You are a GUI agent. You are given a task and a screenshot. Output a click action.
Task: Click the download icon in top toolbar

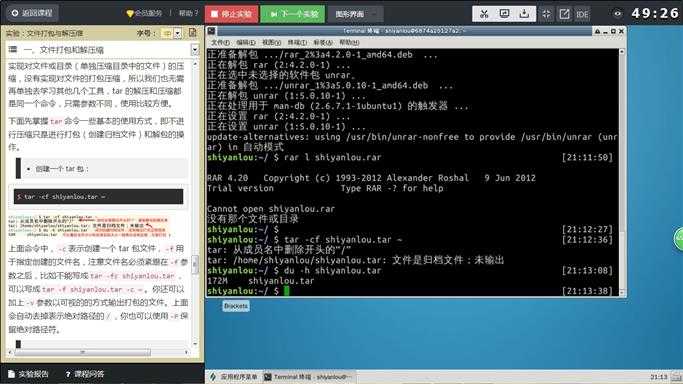point(524,14)
